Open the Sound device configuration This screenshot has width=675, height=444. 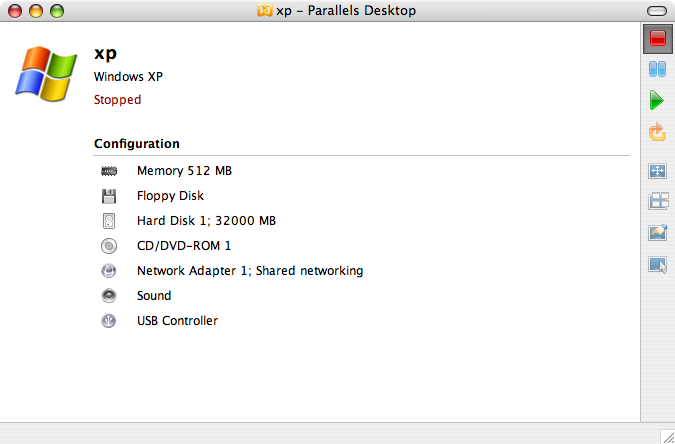[154, 296]
